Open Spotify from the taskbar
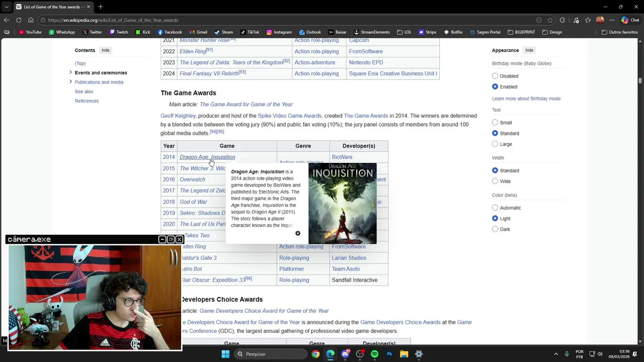644x362 pixels. tap(374, 354)
